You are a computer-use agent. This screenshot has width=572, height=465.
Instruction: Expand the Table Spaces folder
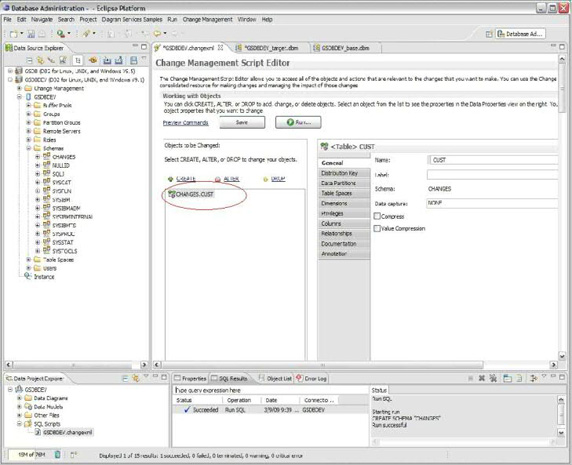point(28,260)
